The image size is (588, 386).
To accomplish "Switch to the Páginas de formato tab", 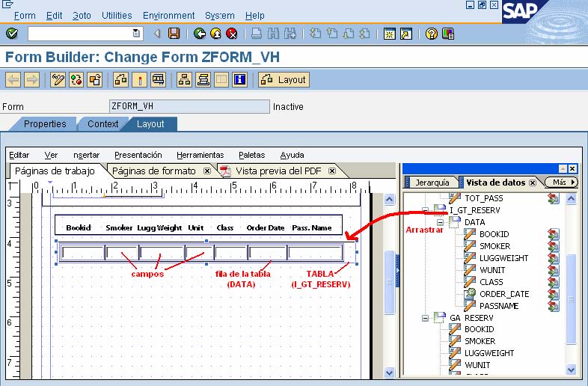I will click(x=154, y=171).
